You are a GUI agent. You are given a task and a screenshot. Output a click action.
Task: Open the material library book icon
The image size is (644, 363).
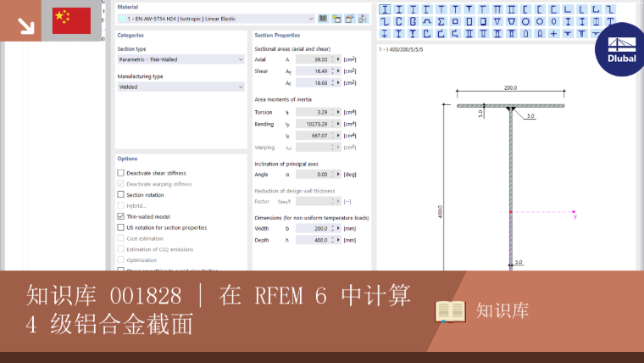(323, 19)
